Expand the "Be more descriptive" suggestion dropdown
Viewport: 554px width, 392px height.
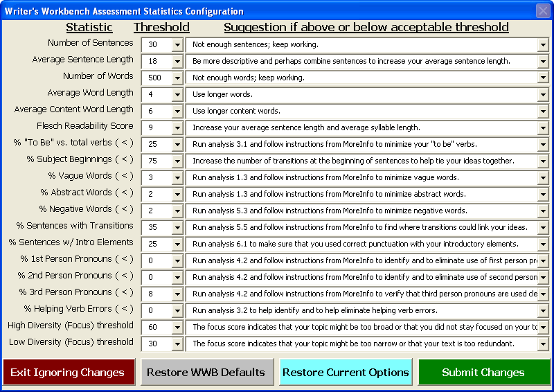point(543,61)
